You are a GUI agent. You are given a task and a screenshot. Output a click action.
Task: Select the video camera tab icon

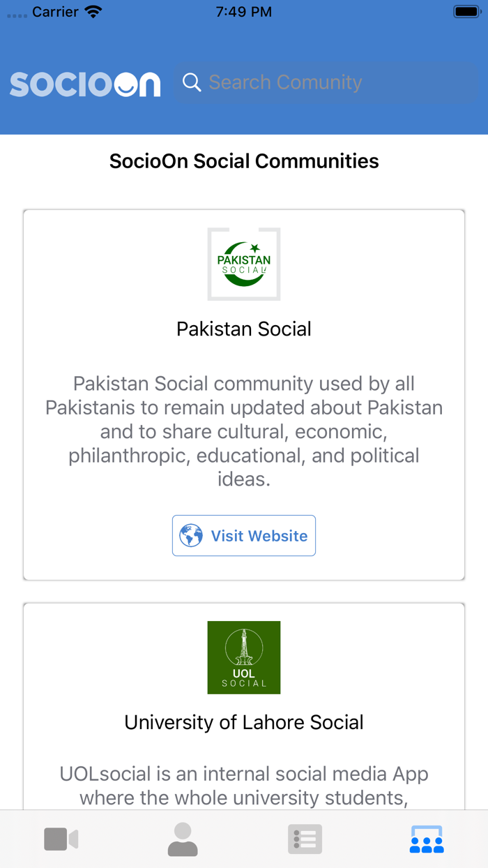61,839
